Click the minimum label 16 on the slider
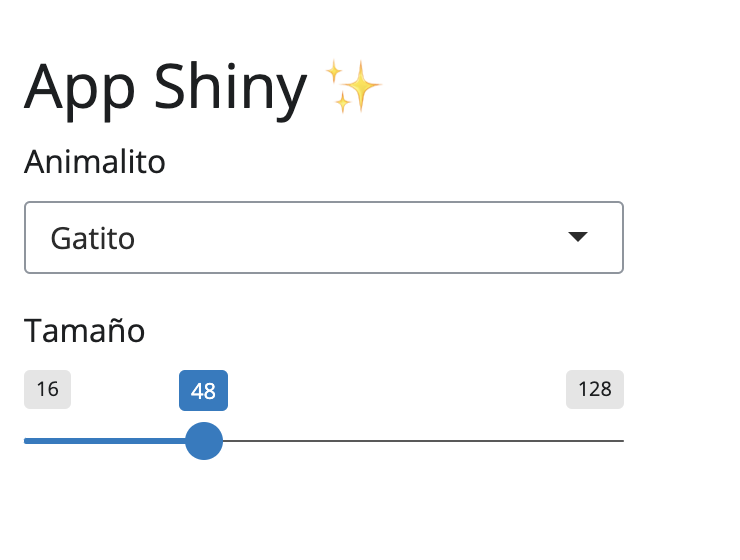 point(47,389)
